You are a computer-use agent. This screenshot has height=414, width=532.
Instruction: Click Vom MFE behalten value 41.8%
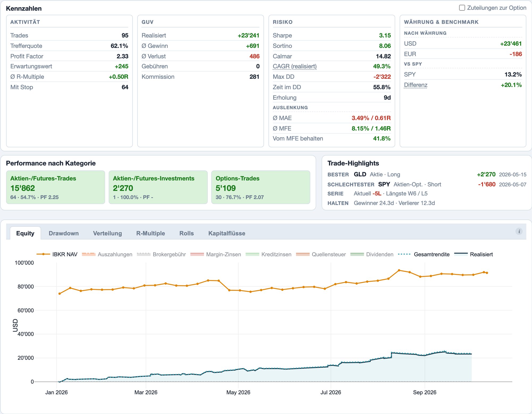(x=382, y=138)
